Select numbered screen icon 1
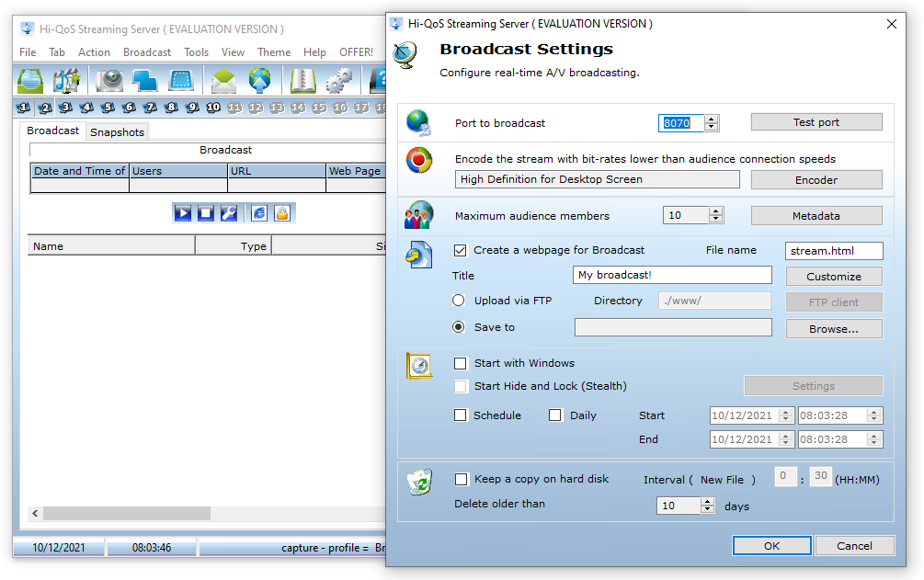Viewport: 924px width, 580px height. [x=24, y=108]
